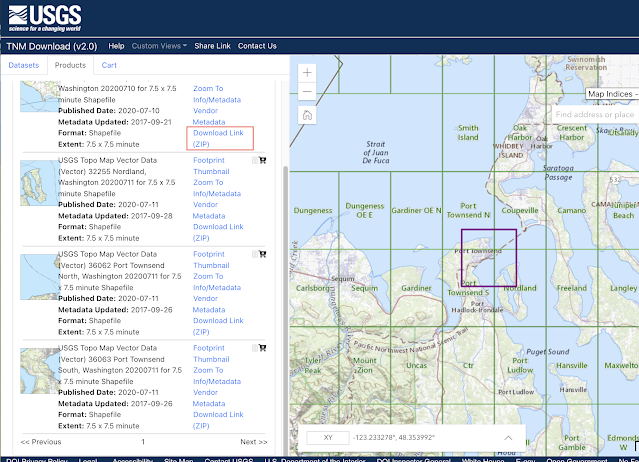Go to the Previous results page
The width and height of the screenshot is (639, 462).
click(41, 442)
